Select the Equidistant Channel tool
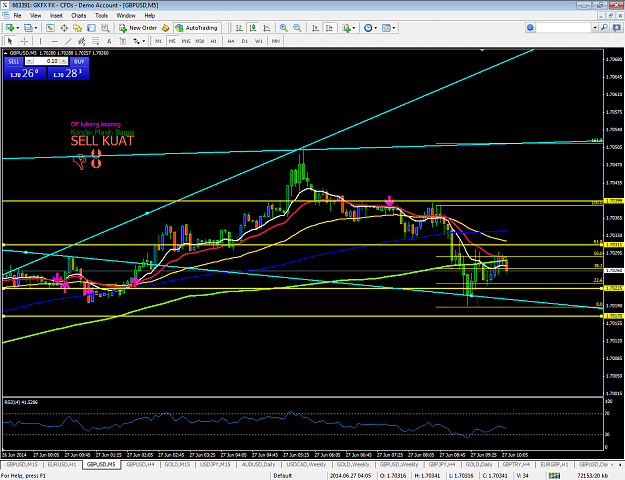 pyautogui.click(x=82, y=41)
